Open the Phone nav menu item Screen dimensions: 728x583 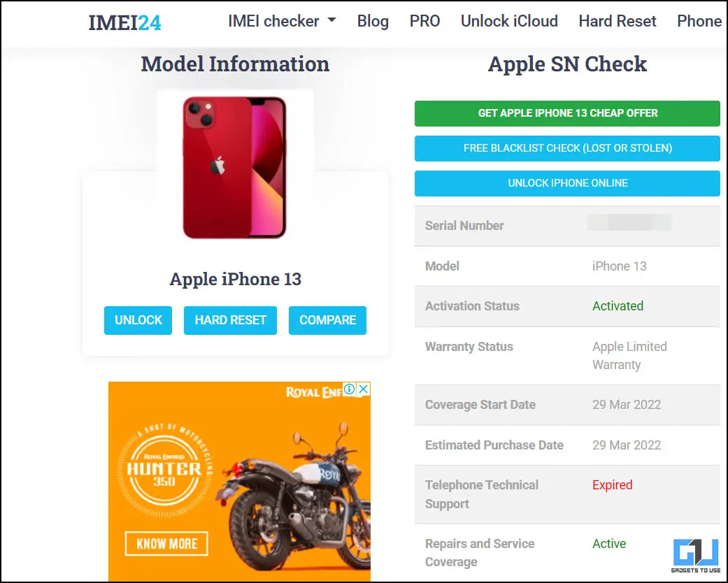point(699,22)
